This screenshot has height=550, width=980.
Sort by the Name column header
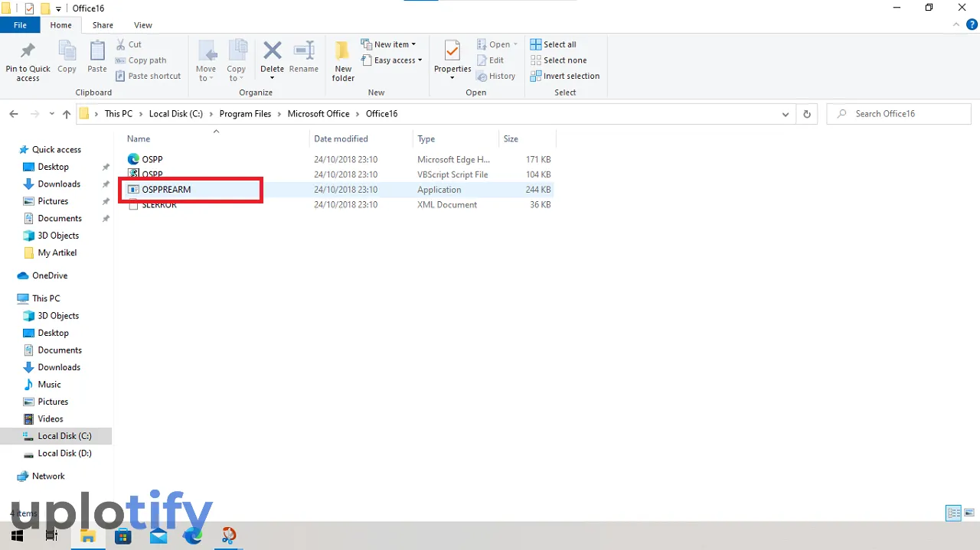[217, 139]
